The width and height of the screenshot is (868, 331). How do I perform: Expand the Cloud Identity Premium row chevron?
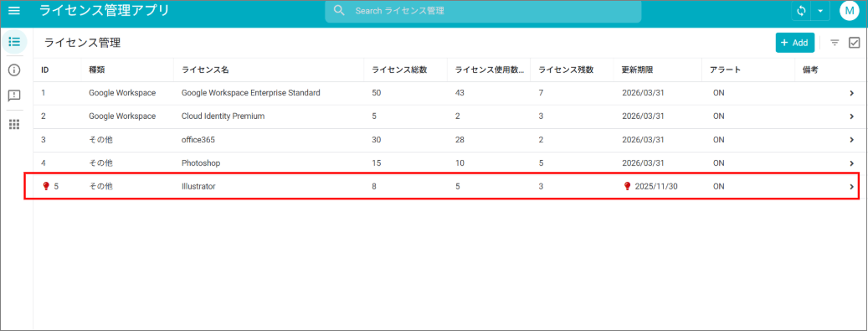852,116
